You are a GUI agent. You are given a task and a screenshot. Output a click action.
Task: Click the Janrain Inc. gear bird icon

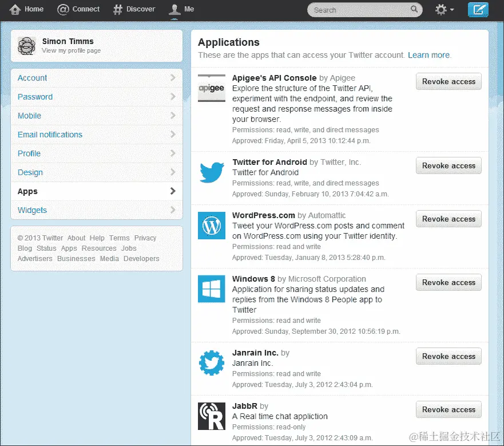click(212, 363)
